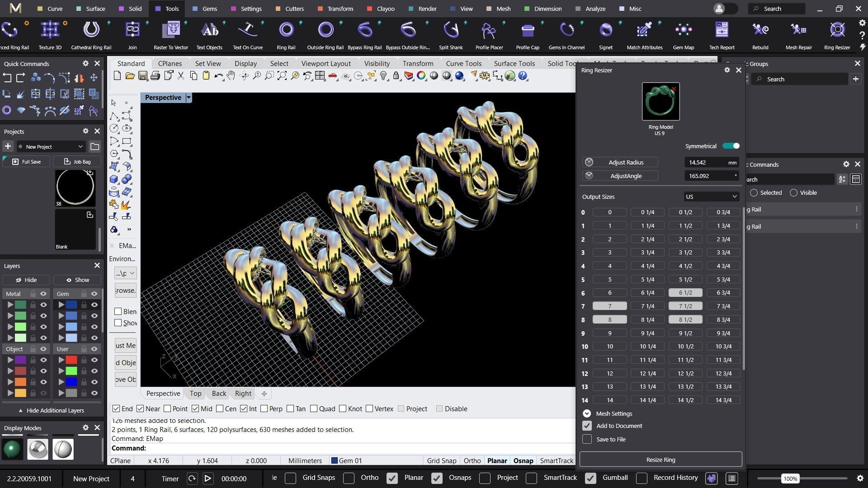Switch to the Cutters menu tab
Image resolution: width=868 pixels, height=488 pixels.
(289, 9)
